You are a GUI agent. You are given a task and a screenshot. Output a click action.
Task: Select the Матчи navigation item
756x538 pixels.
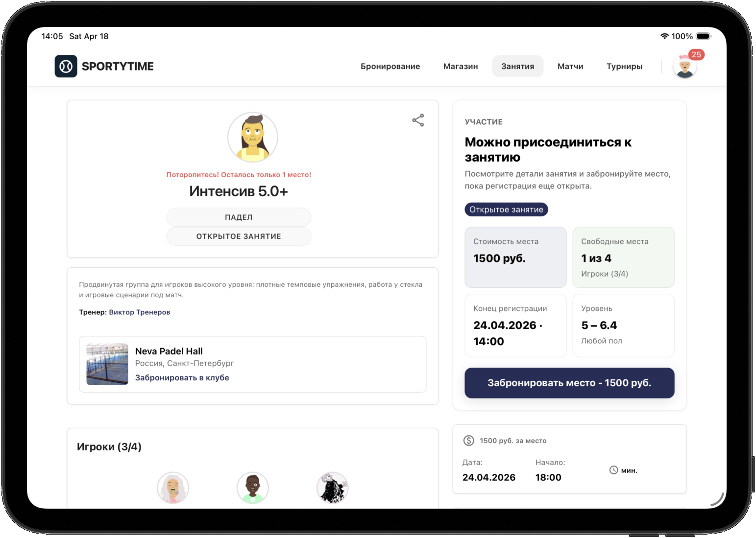pyautogui.click(x=570, y=66)
